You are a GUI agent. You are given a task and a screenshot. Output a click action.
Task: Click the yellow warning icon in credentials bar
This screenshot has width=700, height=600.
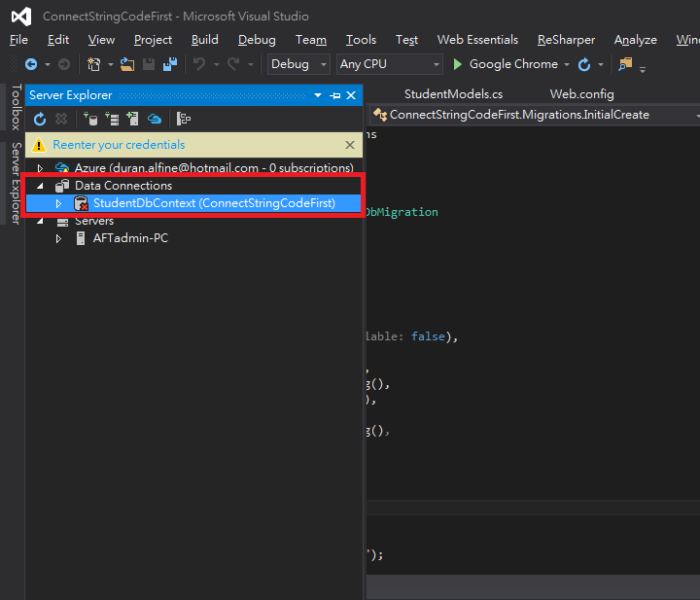click(39, 145)
